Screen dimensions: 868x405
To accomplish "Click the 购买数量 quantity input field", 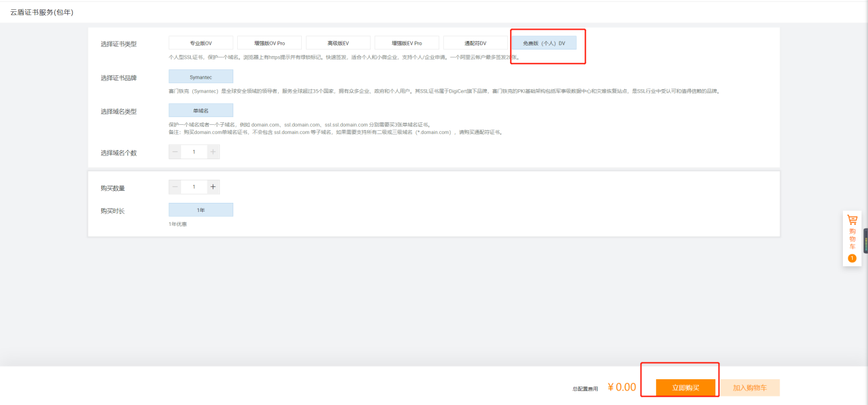I will pyautogui.click(x=194, y=187).
